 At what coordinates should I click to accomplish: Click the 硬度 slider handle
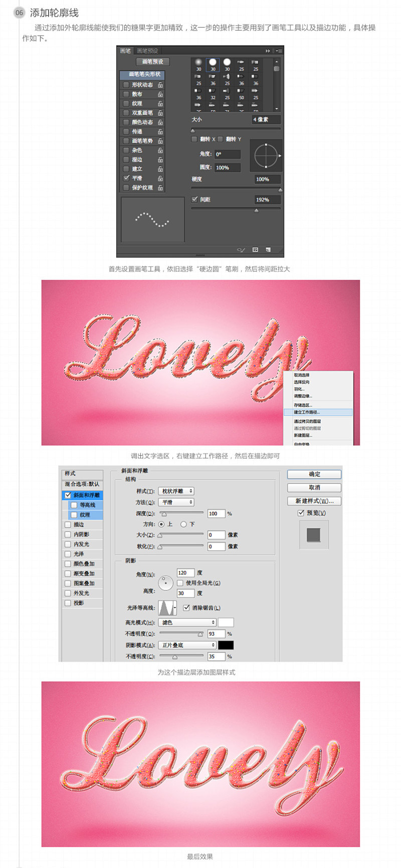click(x=280, y=190)
